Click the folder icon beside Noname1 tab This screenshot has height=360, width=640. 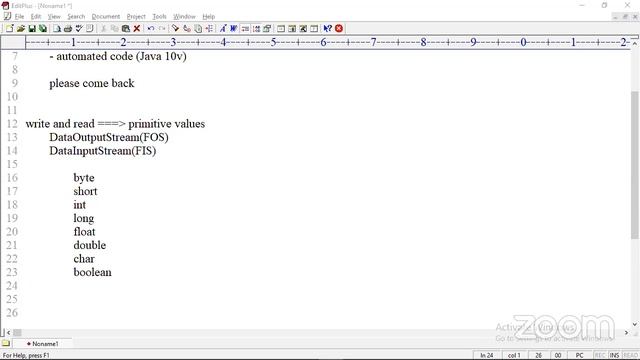point(6,343)
